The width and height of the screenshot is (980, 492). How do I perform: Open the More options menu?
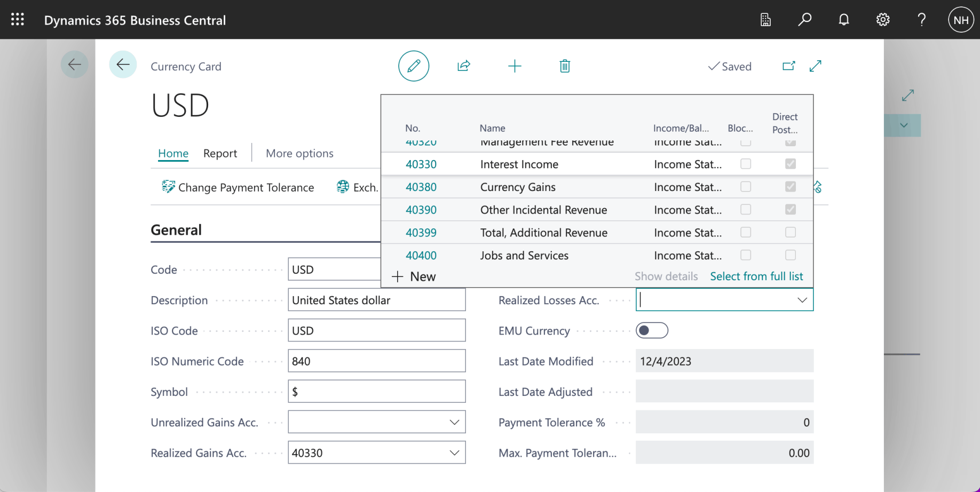pos(299,154)
